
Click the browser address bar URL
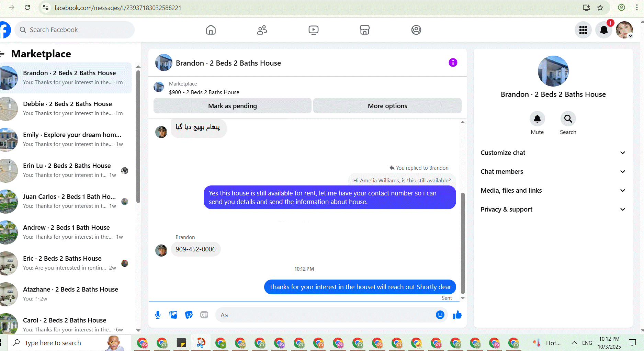click(x=118, y=8)
